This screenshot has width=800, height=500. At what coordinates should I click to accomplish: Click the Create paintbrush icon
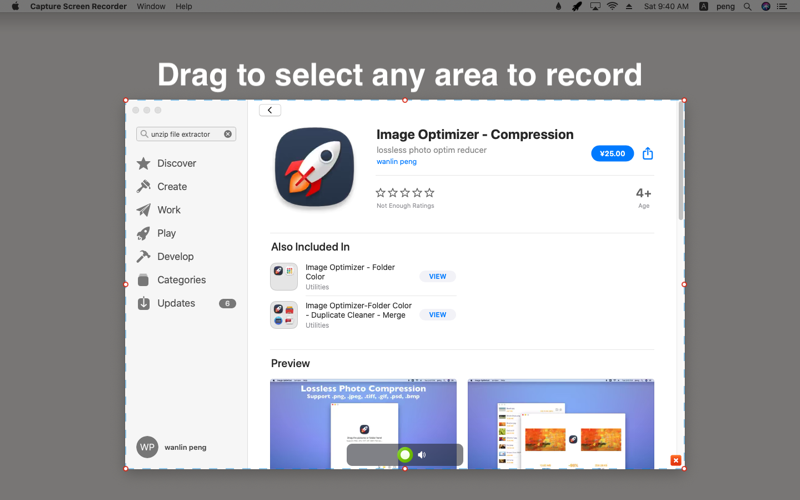point(143,187)
